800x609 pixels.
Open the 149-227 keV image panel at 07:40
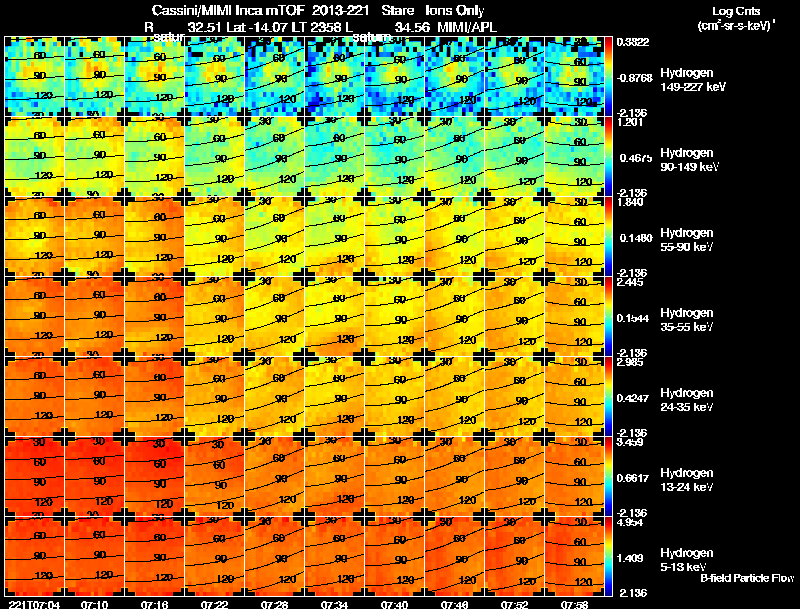[x=394, y=77]
